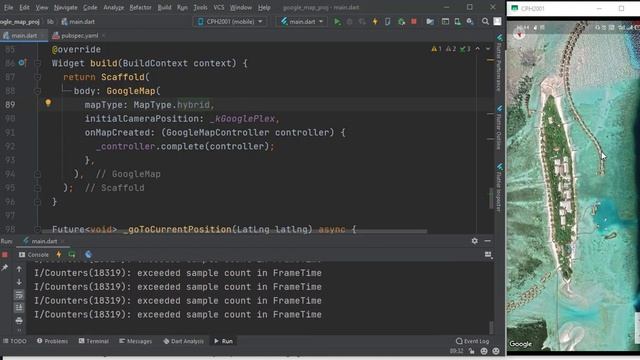Open the Flutter Outline side panel
Image resolution: width=640 pixels, height=360 pixels.
coord(499,128)
